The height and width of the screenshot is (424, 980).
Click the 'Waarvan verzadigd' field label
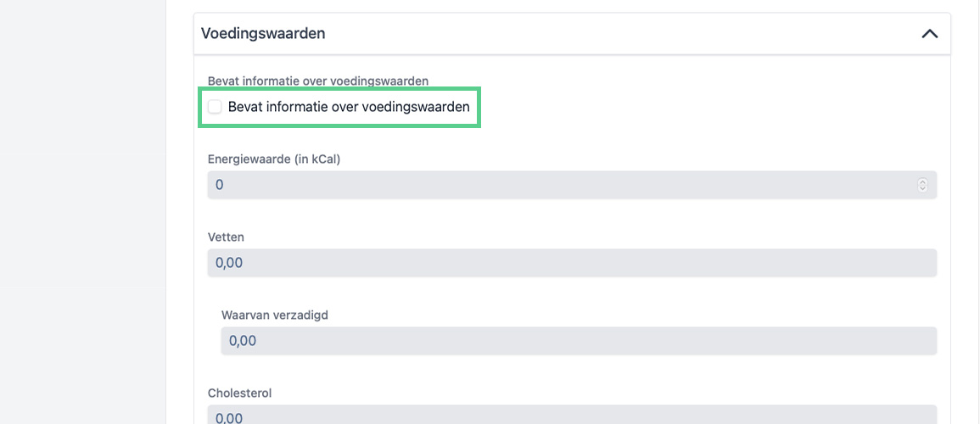point(275,315)
